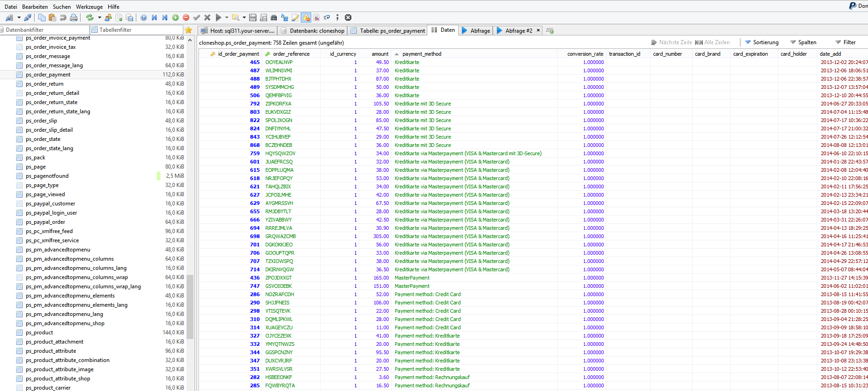868x391 pixels.
Task: Sort by the payment_method column header
Action: point(421,54)
